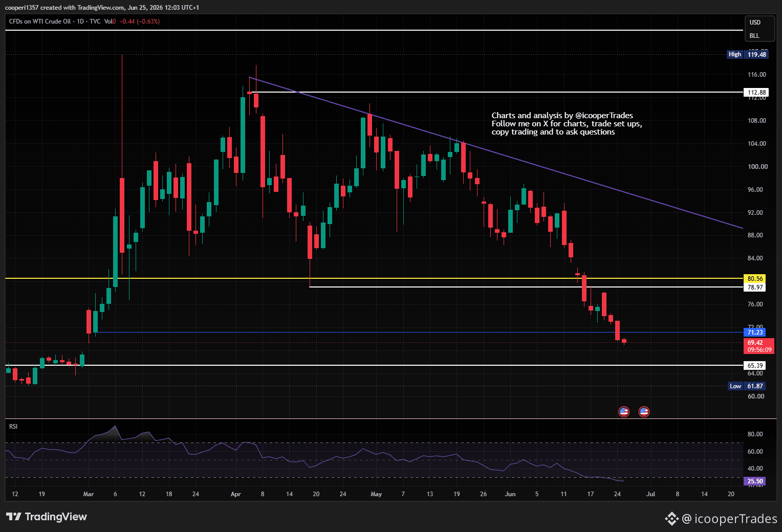This screenshot has width=782, height=532.
Task: Click the "Jun" label on the time axis
Action: coord(510,494)
